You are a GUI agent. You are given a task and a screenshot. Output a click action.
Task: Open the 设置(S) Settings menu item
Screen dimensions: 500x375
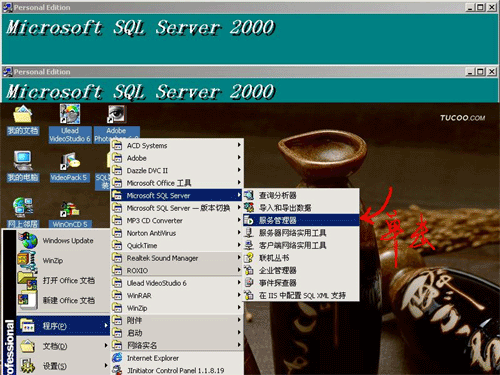click(63, 366)
